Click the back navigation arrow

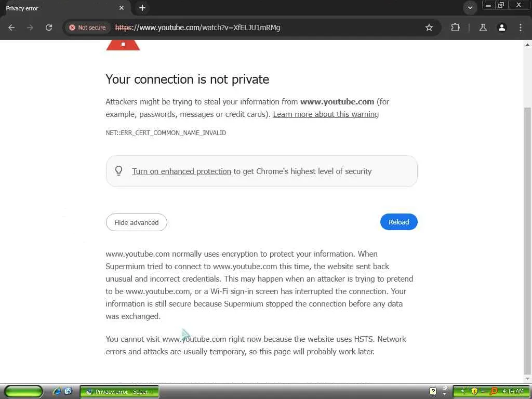pos(11,28)
